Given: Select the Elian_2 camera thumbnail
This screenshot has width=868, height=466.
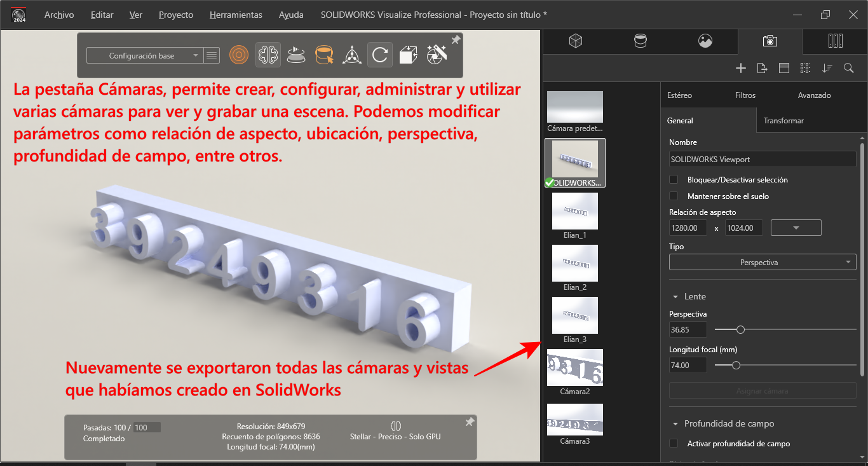Looking at the screenshot, I should coord(574,264).
